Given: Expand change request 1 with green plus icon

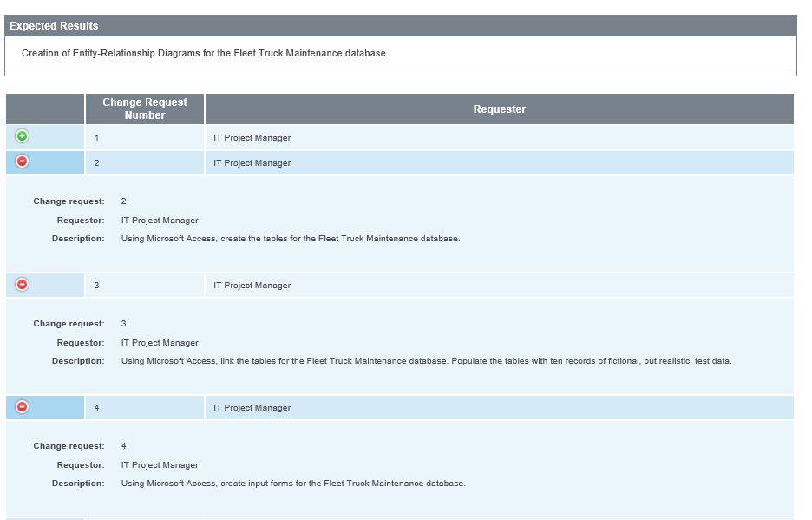Looking at the screenshot, I should click(x=22, y=136).
